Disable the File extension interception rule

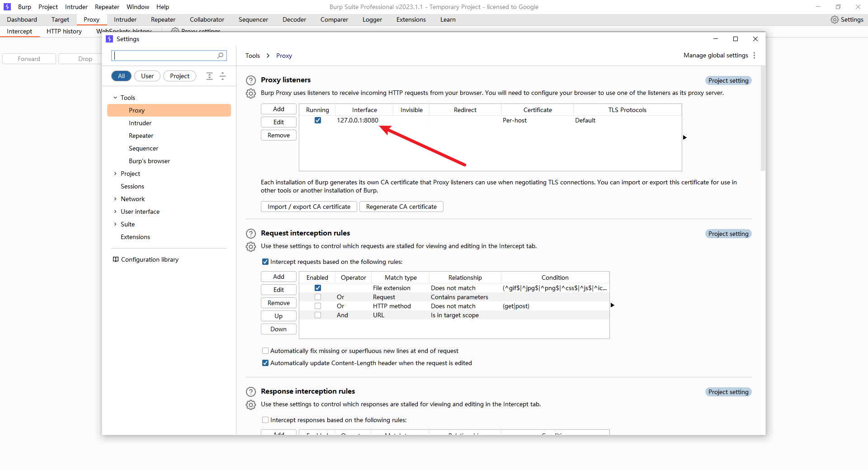[318, 288]
